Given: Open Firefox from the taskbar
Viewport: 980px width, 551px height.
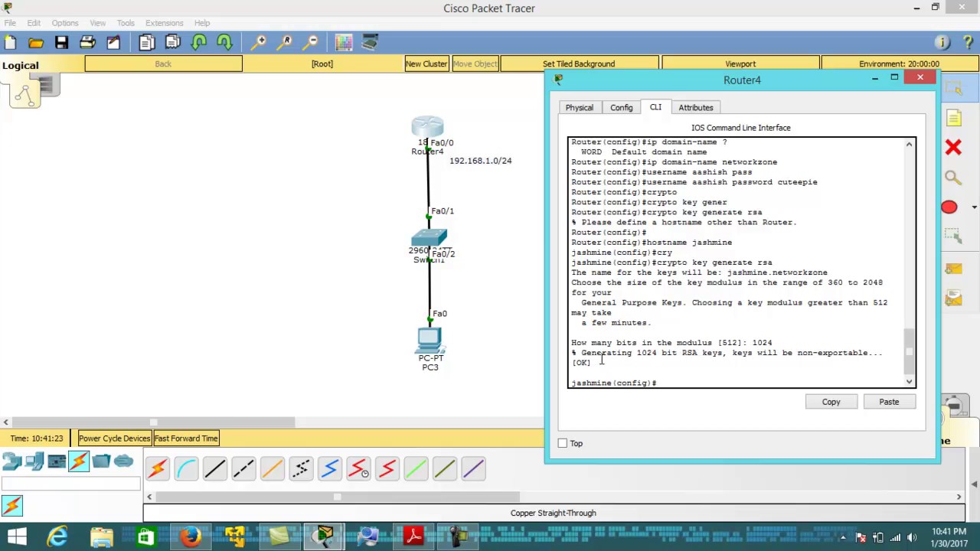Looking at the screenshot, I should pyautogui.click(x=191, y=536).
